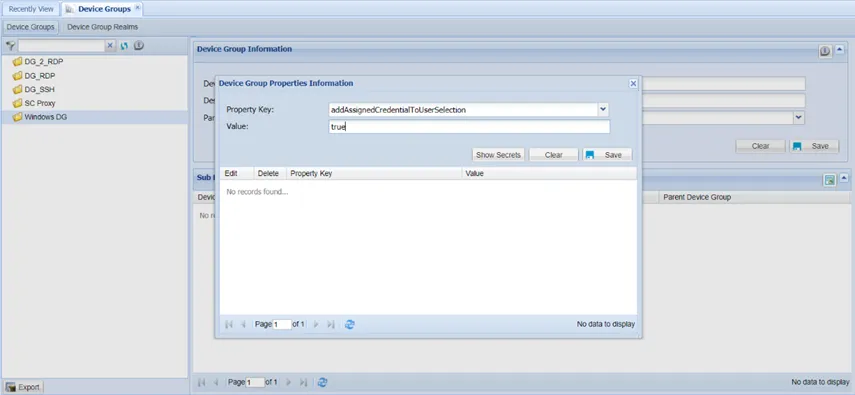Go to previous page in properties dialog grid
This screenshot has height=395, width=855.
[x=243, y=324]
